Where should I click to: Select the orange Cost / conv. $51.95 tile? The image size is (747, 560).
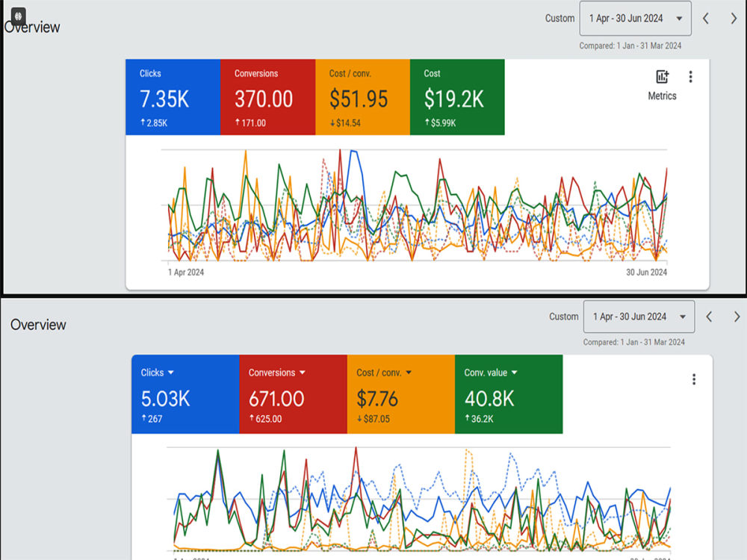[x=362, y=97]
